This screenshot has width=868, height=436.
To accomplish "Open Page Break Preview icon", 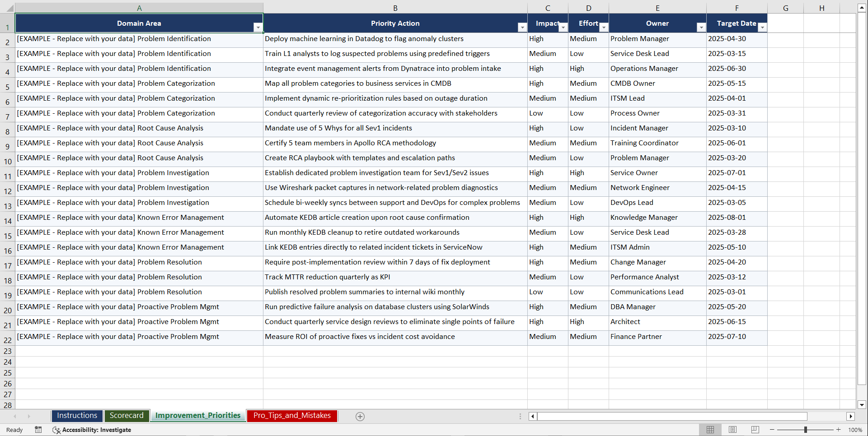I will (x=755, y=430).
